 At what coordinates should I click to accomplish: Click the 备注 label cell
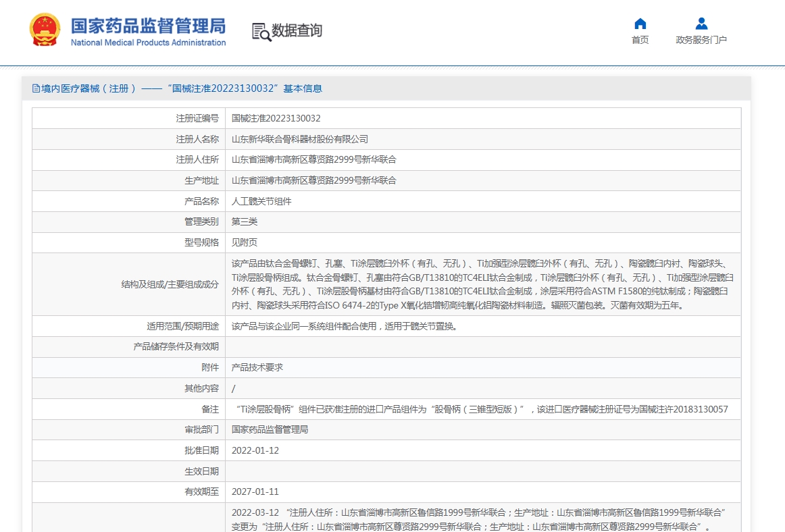click(x=128, y=409)
